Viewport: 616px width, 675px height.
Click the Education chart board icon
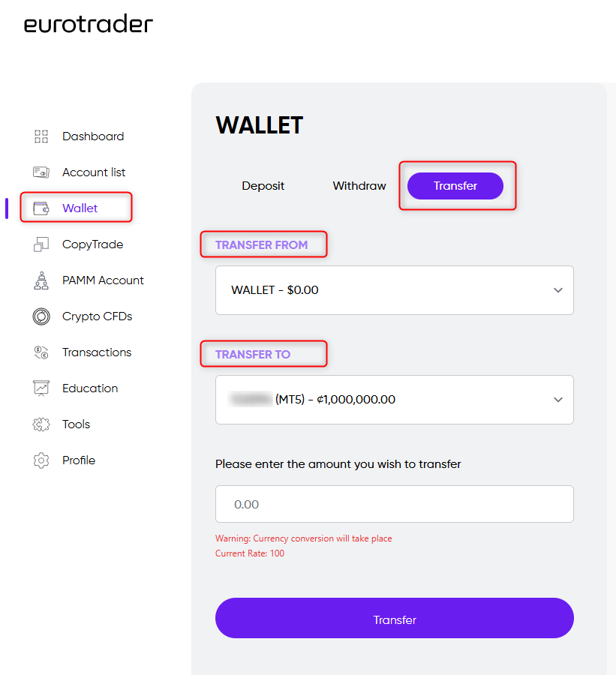[41, 388]
